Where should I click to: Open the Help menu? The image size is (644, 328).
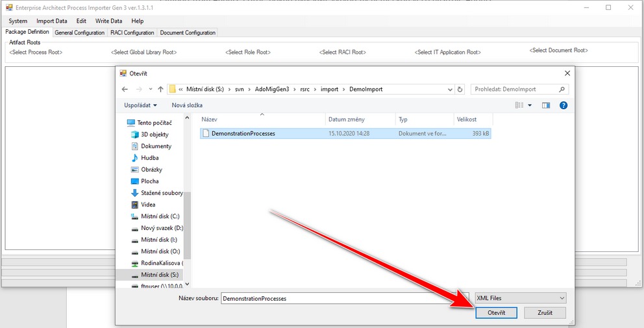pyautogui.click(x=138, y=21)
